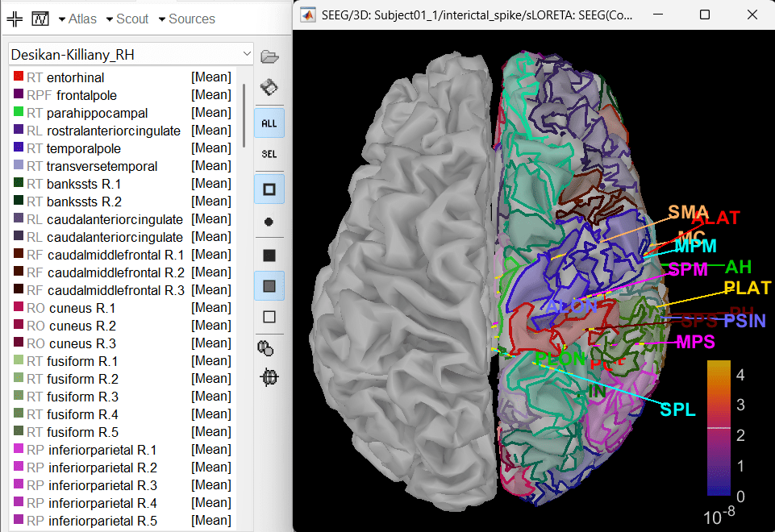
Task: Click the crosshair create-scout icon
Action: 15,18
